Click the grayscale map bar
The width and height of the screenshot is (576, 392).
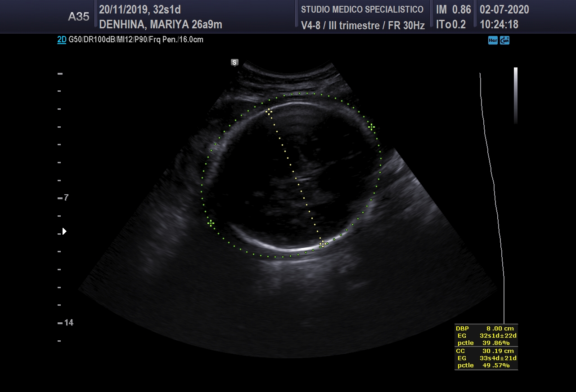[x=516, y=95]
